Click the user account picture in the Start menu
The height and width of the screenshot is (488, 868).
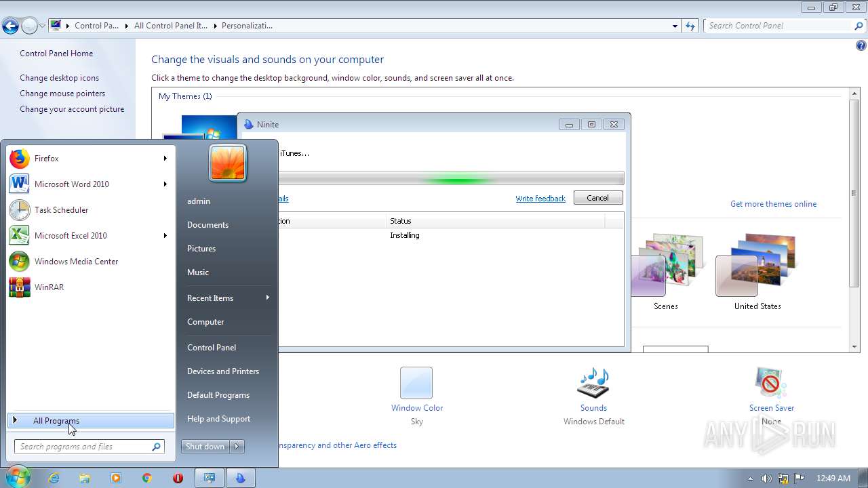pyautogui.click(x=228, y=163)
